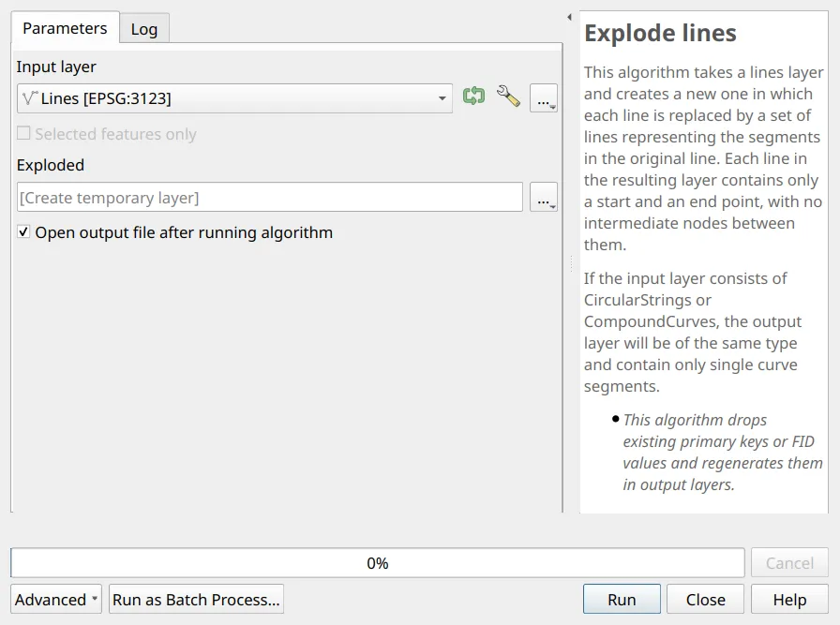Open the Advanced dropdown menu
Image resolution: width=840 pixels, height=625 pixels.
[56, 600]
